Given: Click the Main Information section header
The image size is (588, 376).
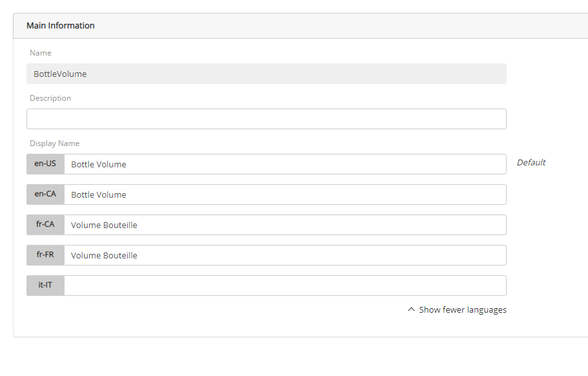Looking at the screenshot, I should 61,26.
